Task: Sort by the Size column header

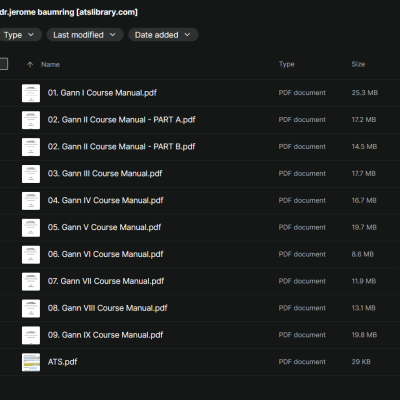Action: click(x=358, y=64)
